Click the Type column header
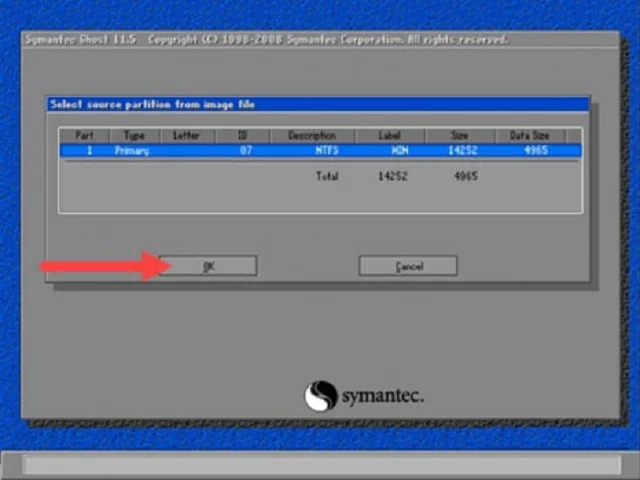This screenshot has width=640, height=480. 135,136
